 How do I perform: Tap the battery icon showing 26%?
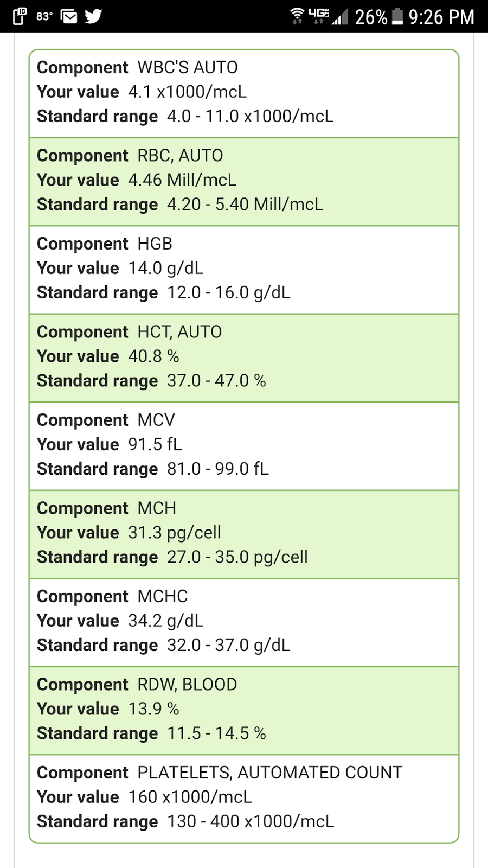coord(397,17)
